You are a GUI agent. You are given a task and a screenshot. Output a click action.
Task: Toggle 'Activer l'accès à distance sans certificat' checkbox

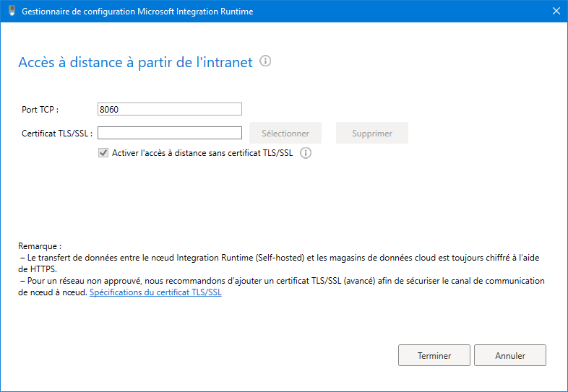click(x=103, y=153)
